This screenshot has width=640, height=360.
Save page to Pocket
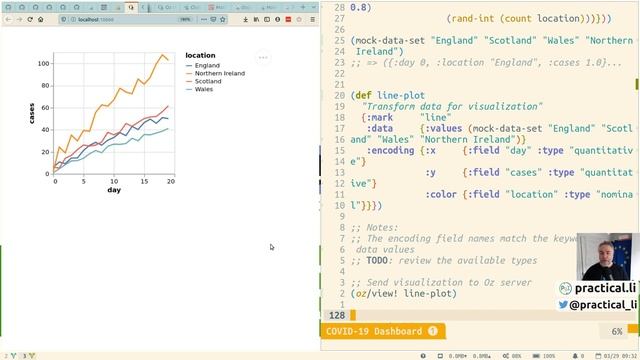(x=213, y=19)
